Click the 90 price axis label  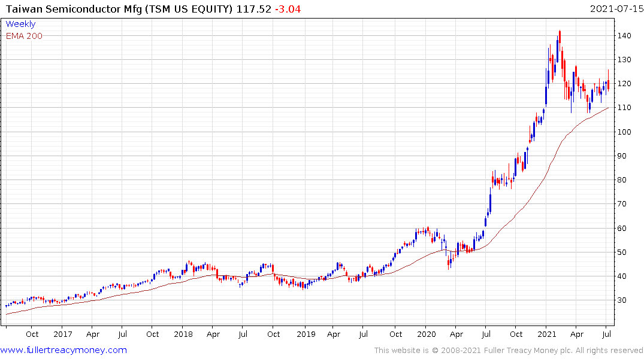(x=622, y=156)
